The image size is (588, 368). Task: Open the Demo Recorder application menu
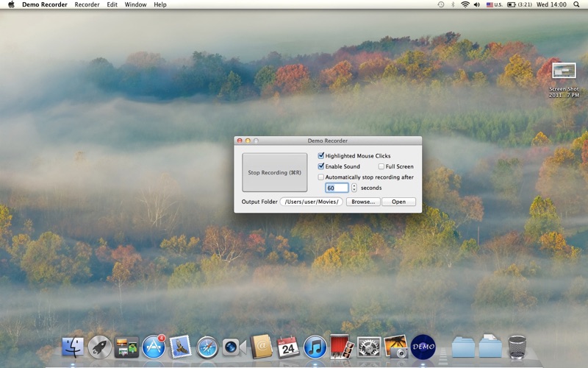(x=45, y=4)
